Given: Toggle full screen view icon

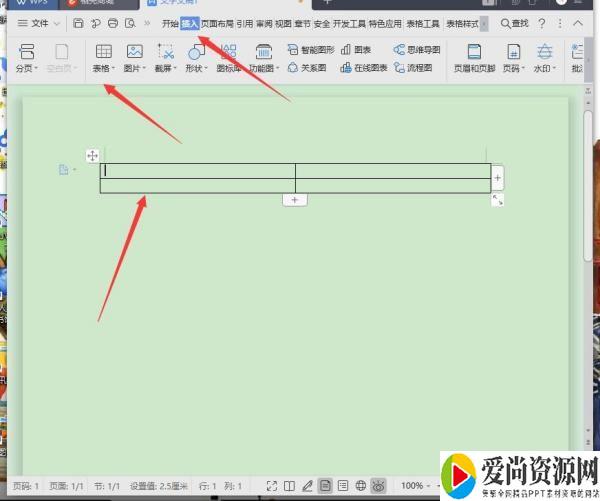Looking at the screenshot, I should pyautogui.click(x=272, y=486).
